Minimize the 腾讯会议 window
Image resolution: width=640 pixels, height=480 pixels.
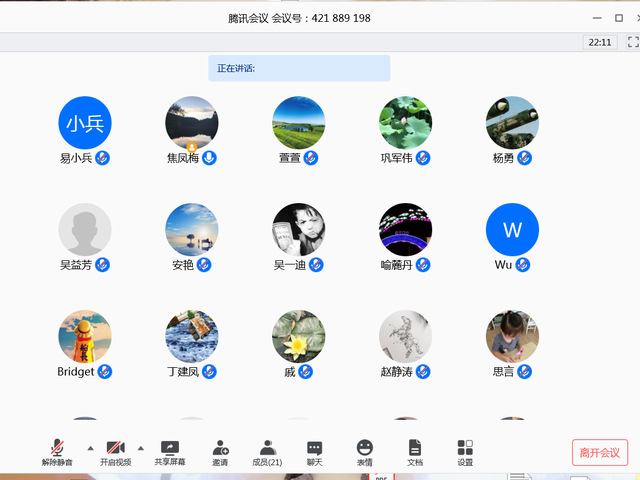pos(597,18)
